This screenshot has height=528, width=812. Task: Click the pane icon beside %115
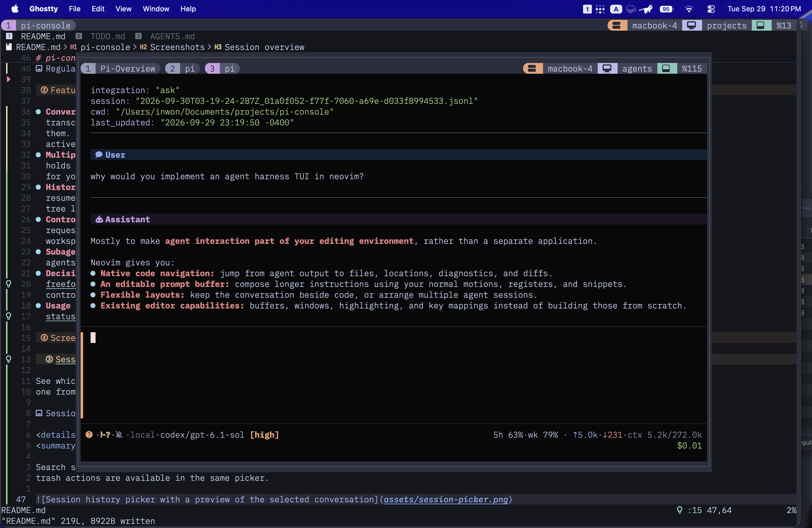pyautogui.click(x=666, y=68)
